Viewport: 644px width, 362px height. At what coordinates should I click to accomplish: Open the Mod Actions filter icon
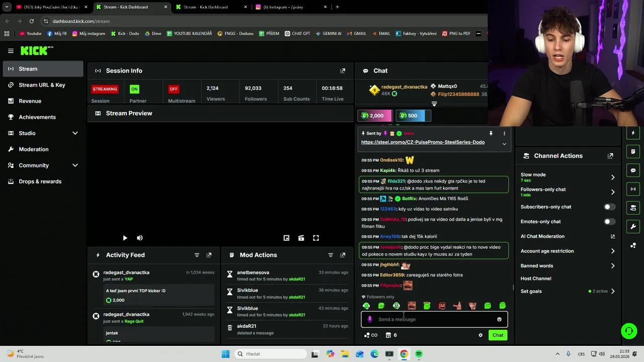331,255
